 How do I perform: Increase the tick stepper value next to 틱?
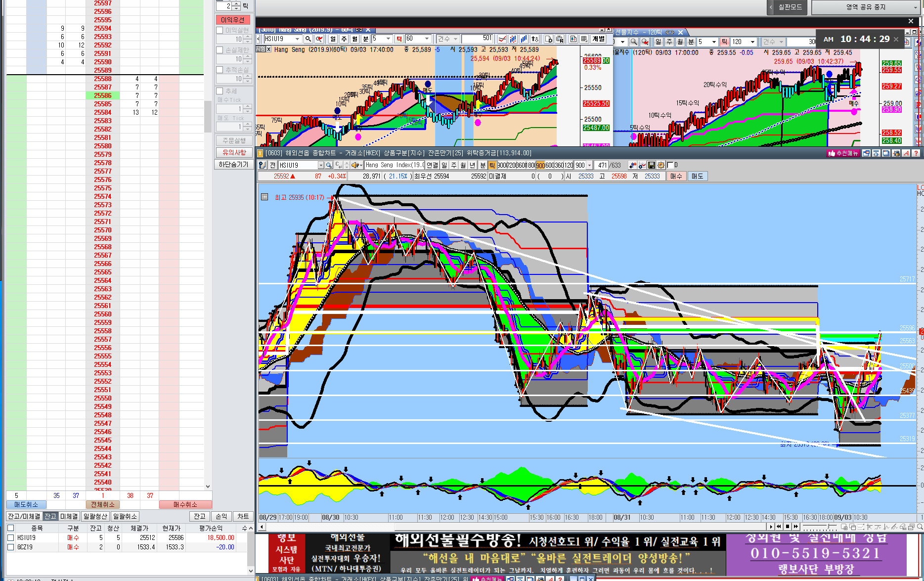click(236, 3)
